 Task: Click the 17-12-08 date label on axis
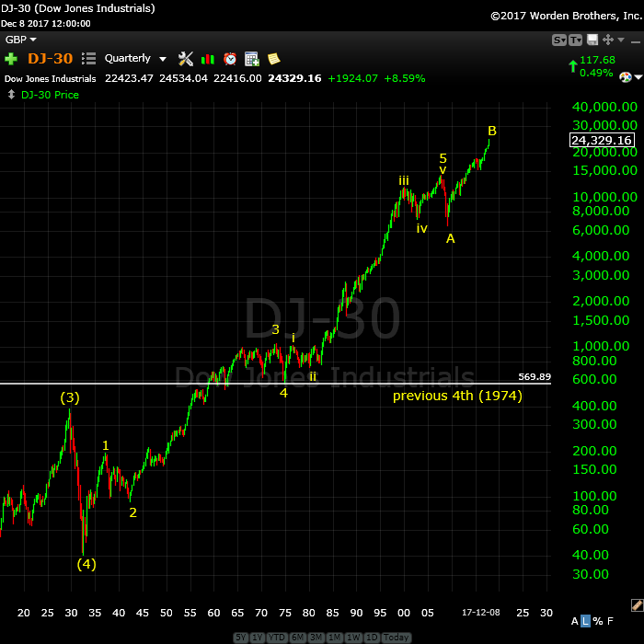(480, 613)
